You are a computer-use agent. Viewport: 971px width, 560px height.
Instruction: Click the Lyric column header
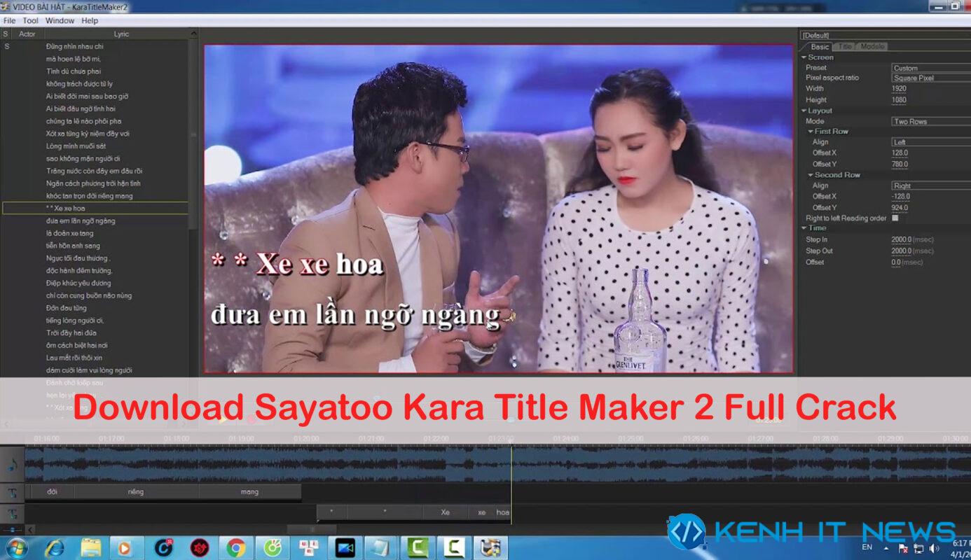point(120,34)
